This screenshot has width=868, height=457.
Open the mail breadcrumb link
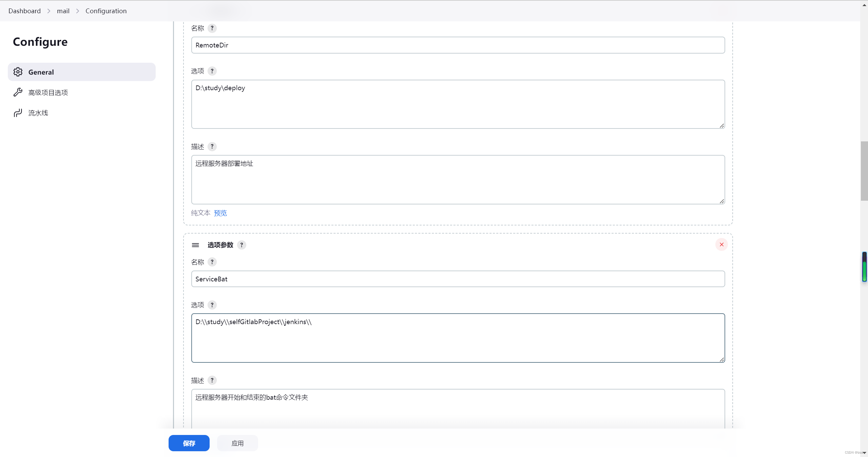tap(63, 11)
